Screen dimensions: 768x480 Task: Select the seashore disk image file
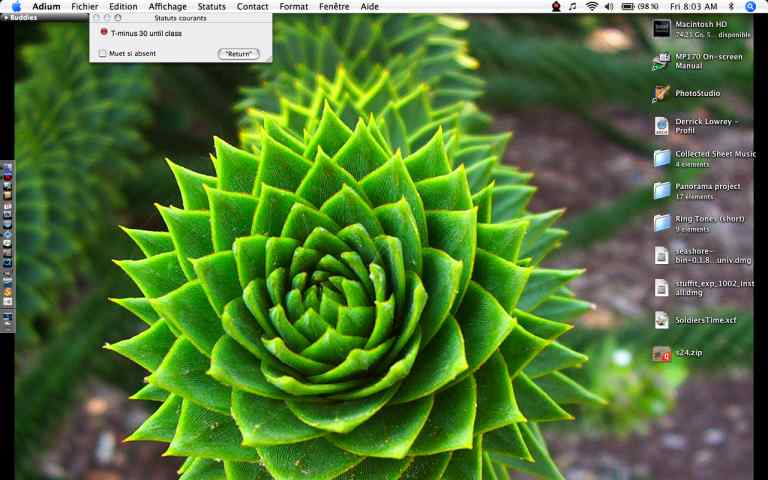[x=661, y=255]
